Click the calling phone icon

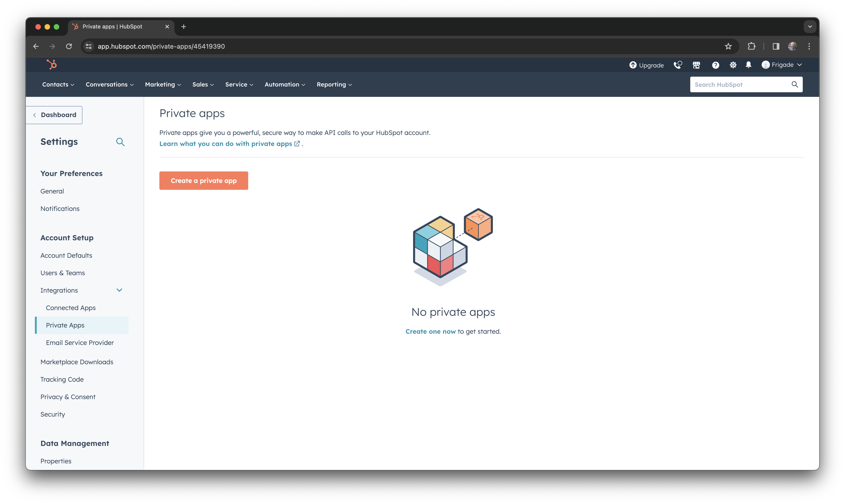click(x=678, y=64)
